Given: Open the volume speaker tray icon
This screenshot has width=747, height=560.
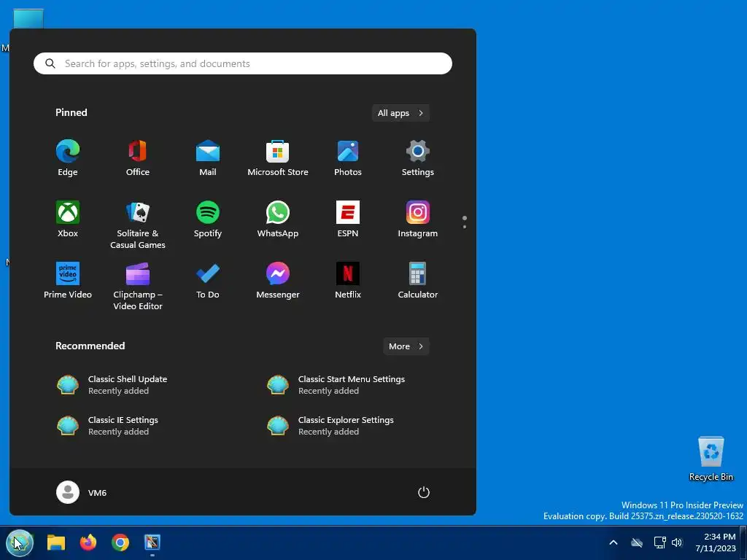Looking at the screenshot, I should (676, 542).
